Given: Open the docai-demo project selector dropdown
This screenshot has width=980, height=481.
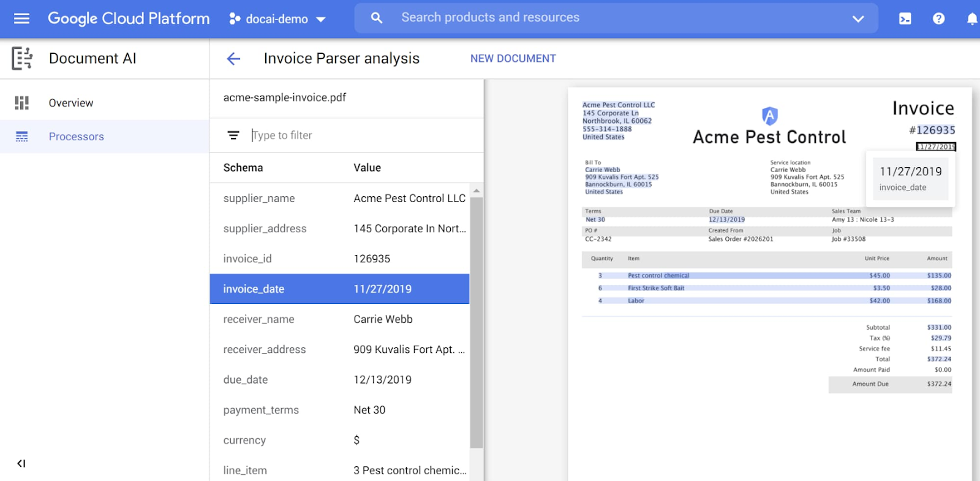Looking at the screenshot, I should [x=277, y=19].
